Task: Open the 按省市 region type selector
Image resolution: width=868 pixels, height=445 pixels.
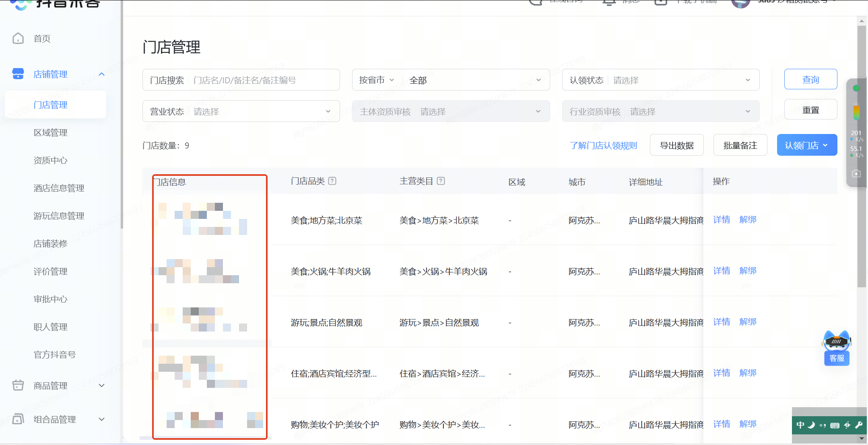Action: click(x=376, y=80)
